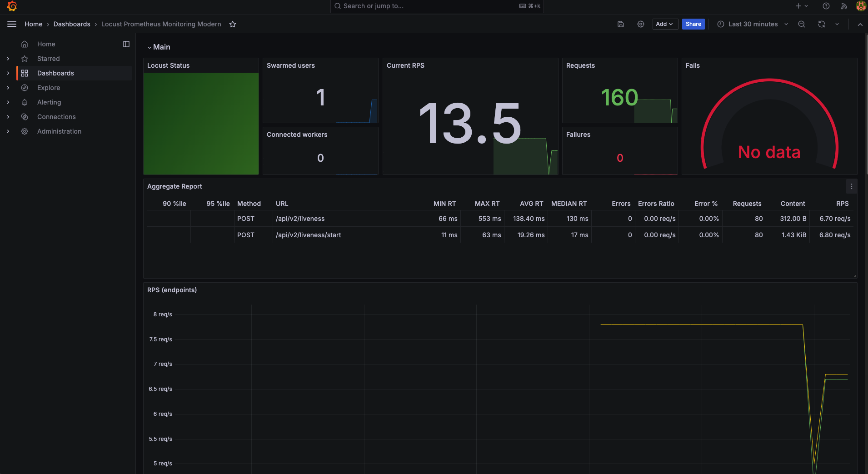Open the Last 30 minutes time picker
868x474 pixels.
(753, 24)
